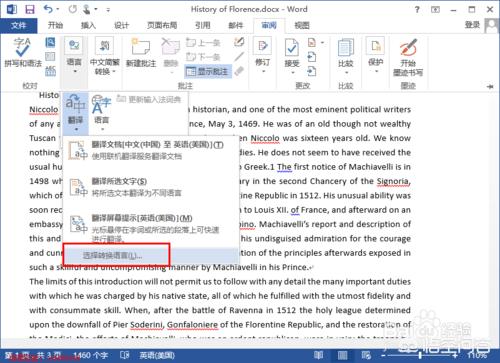Click the Help question mark icon

tap(417, 10)
